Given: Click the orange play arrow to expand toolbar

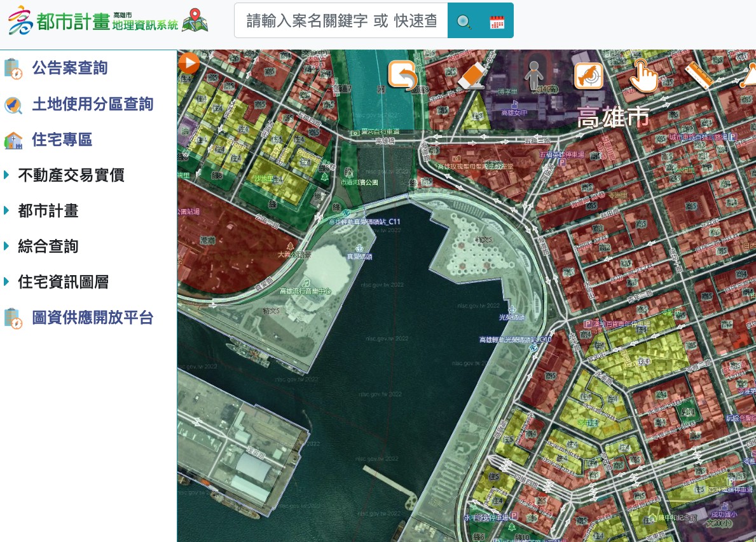Looking at the screenshot, I should [x=189, y=62].
